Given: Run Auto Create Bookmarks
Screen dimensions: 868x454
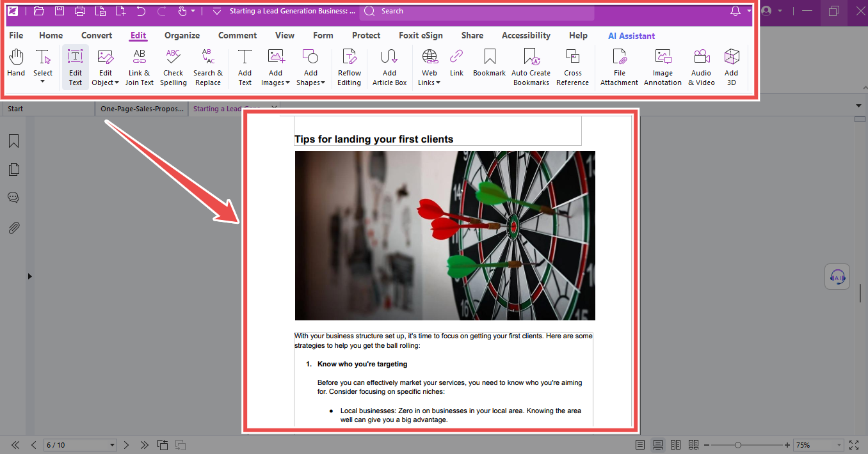Looking at the screenshot, I should pos(531,67).
